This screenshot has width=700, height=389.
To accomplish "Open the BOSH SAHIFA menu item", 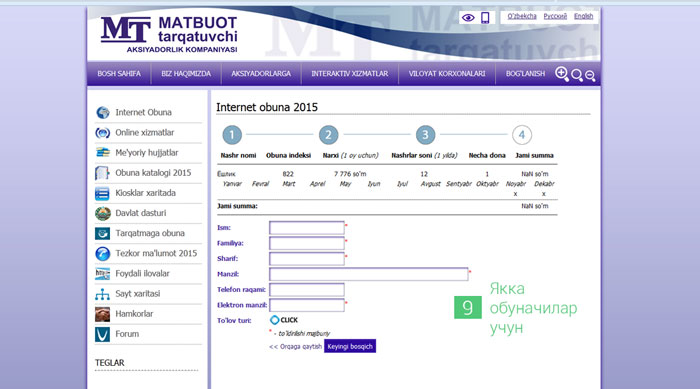I will click(119, 74).
